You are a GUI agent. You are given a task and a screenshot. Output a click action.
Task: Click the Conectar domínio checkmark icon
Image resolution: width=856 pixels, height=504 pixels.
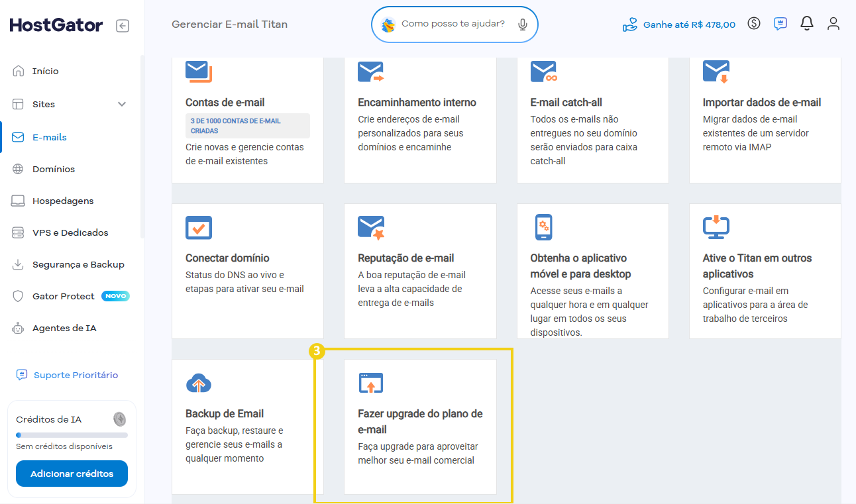pyautogui.click(x=199, y=228)
